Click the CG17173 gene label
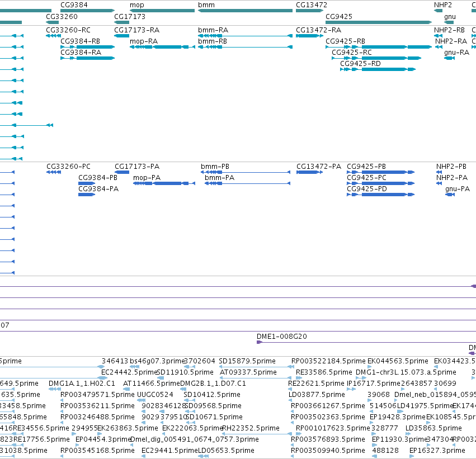 click(130, 16)
